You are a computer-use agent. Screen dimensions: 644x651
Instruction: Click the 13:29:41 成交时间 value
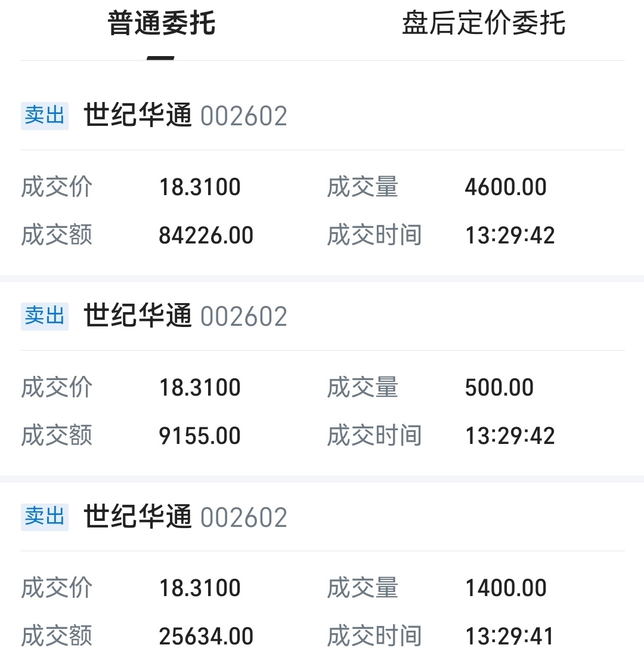pos(510,636)
